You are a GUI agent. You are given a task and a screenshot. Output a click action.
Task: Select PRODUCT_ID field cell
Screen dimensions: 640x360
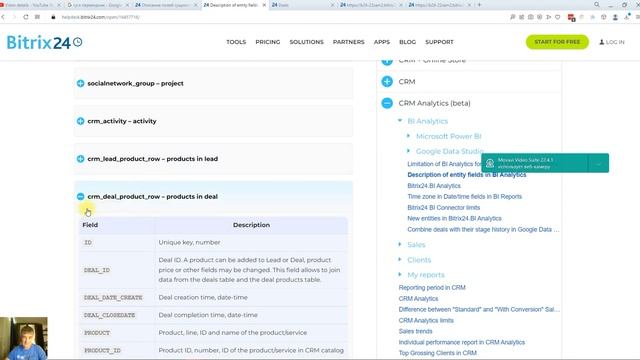[x=117, y=350]
